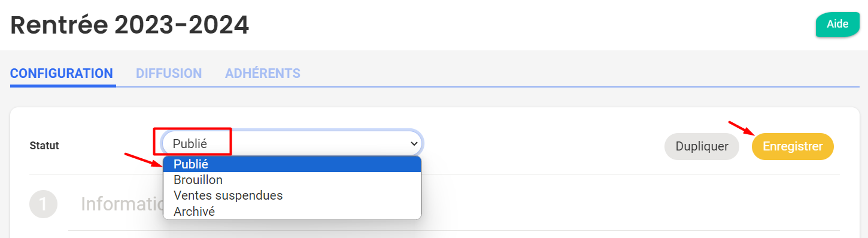Save changes with the Enregistrer button
Viewport: 868px width, 238px height.
click(x=793, y=146)
